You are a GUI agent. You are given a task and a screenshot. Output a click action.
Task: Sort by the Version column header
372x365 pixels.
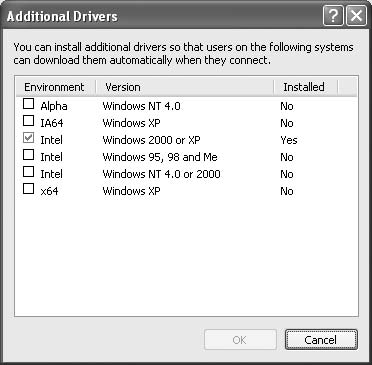click(185, 87)
